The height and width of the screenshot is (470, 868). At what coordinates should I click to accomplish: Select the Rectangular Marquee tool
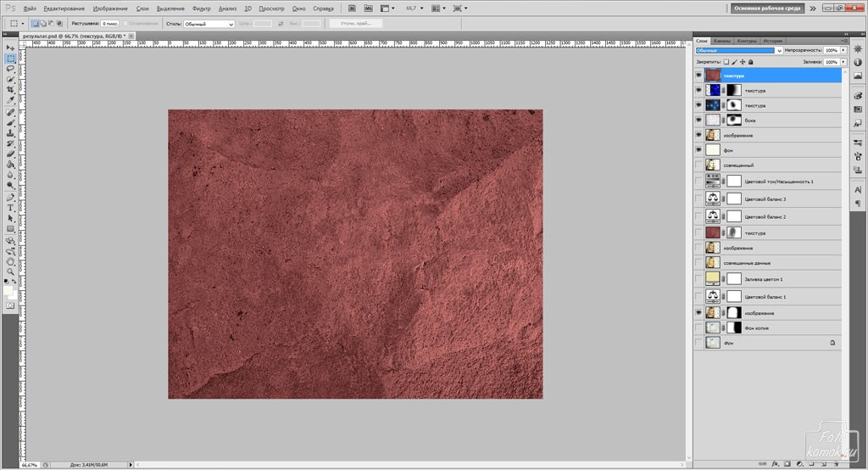pos(10,59)
